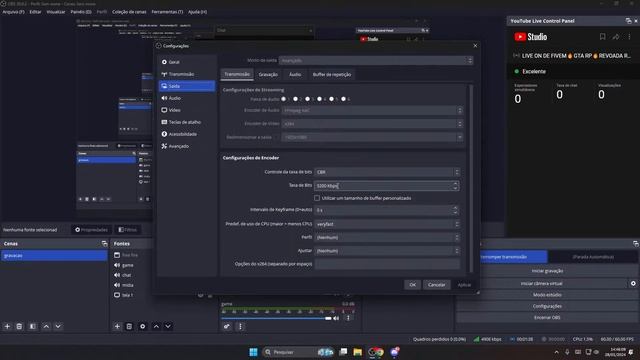Click Encerrar OBS button
This screenshot has width=640, height=360.
click(547, 318)
